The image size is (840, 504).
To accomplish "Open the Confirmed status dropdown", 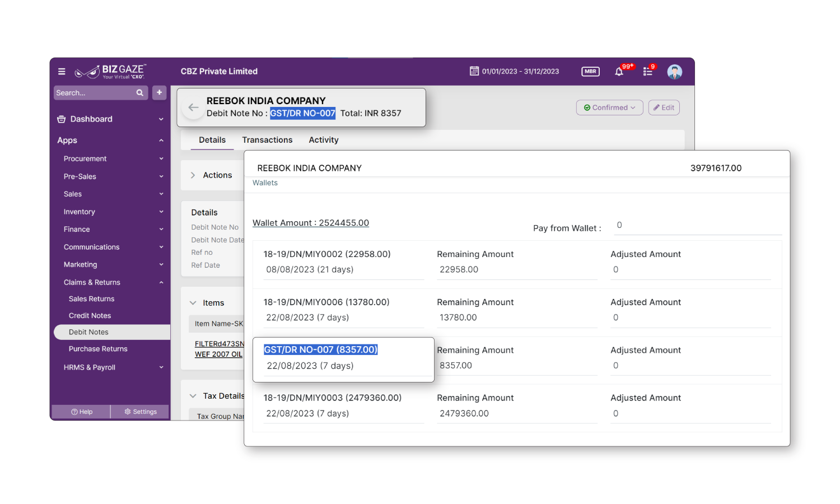I will [x=610, y=108].
